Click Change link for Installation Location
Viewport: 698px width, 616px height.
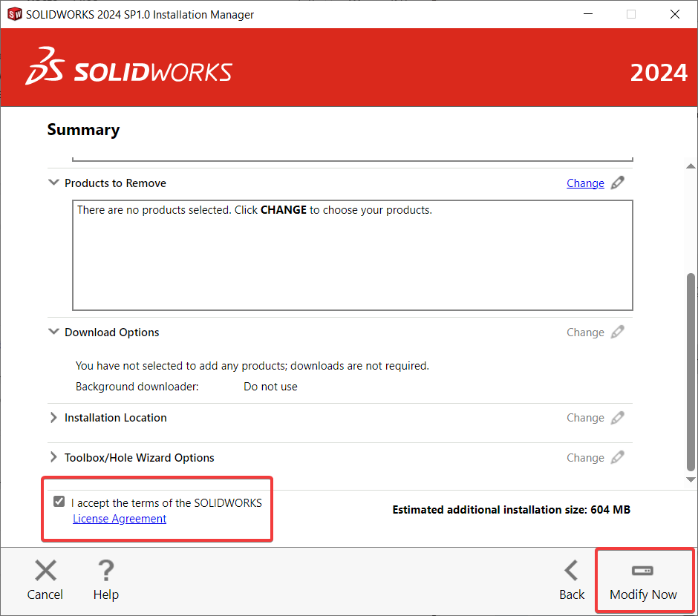pyautogui.click(x=585, y=418)
